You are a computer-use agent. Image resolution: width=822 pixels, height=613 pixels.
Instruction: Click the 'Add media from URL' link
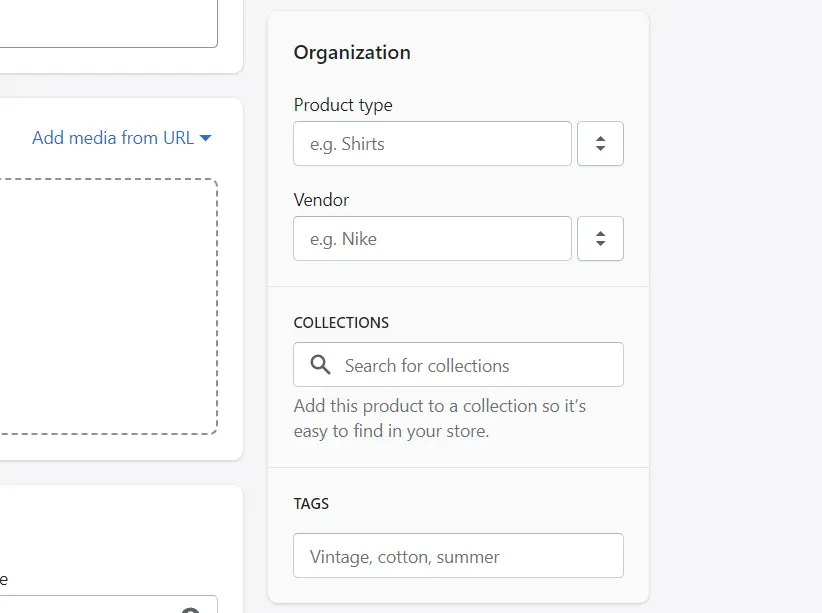pos(112,137)
